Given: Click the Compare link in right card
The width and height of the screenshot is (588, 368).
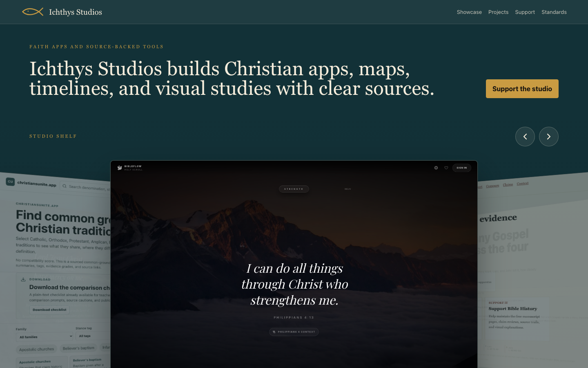Looking at the screenshot, I should pyautogui.click(x=492, y=186).
